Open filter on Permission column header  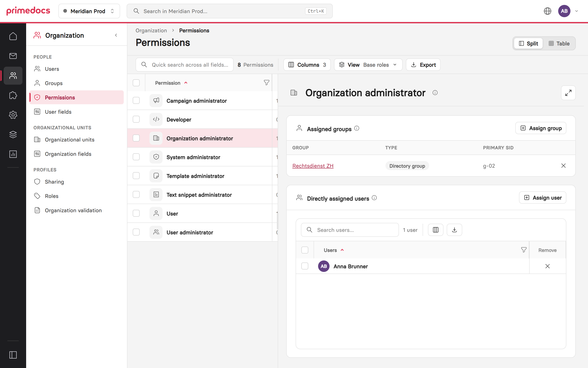tap(266, 83)
